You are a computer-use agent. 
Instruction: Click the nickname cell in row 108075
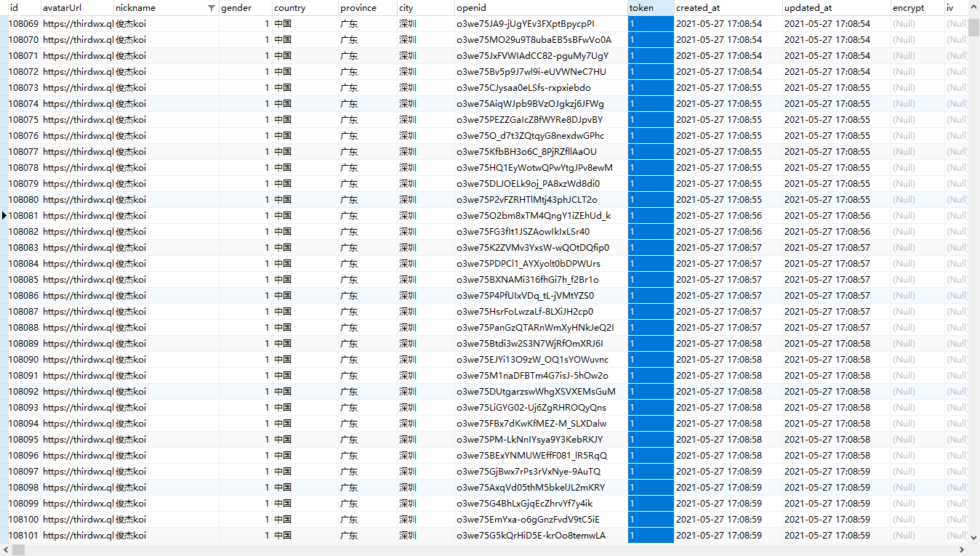click(x=166, y=120)
